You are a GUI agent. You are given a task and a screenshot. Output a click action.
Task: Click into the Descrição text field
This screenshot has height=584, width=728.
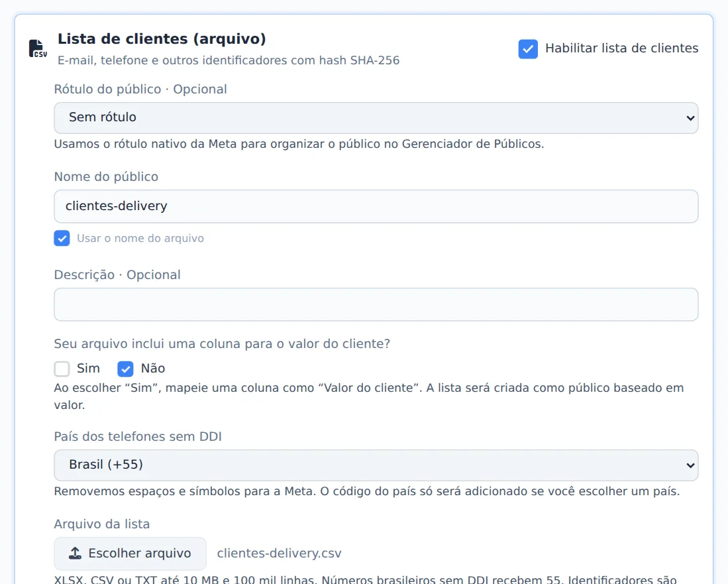pos(376,304)
